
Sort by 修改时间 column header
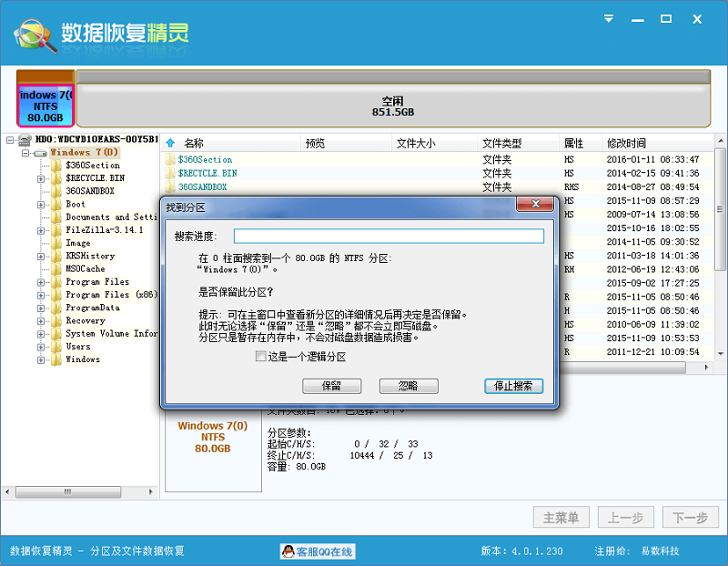[x=626, y=143]
